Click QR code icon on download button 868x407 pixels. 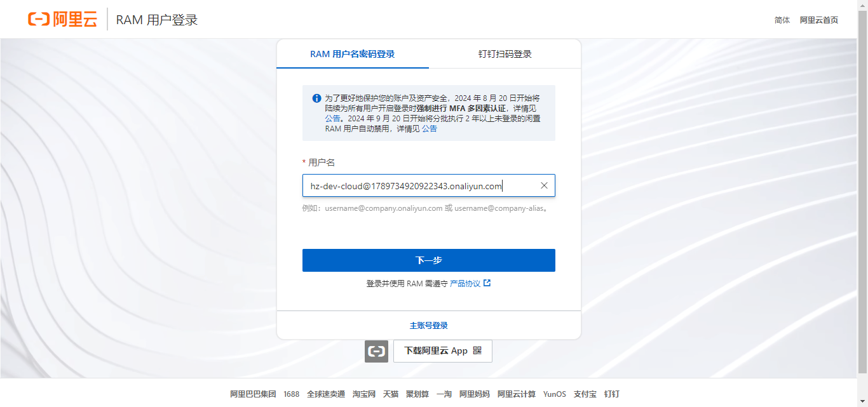point(477,350)
